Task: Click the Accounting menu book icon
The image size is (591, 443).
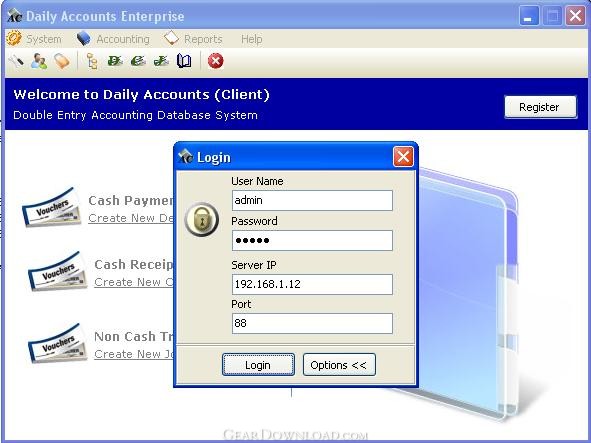Action: tap(84, 38)
